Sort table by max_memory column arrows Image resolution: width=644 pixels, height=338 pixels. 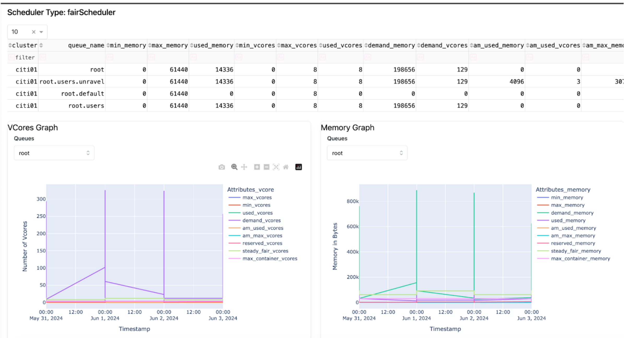(x=150, y=45)
